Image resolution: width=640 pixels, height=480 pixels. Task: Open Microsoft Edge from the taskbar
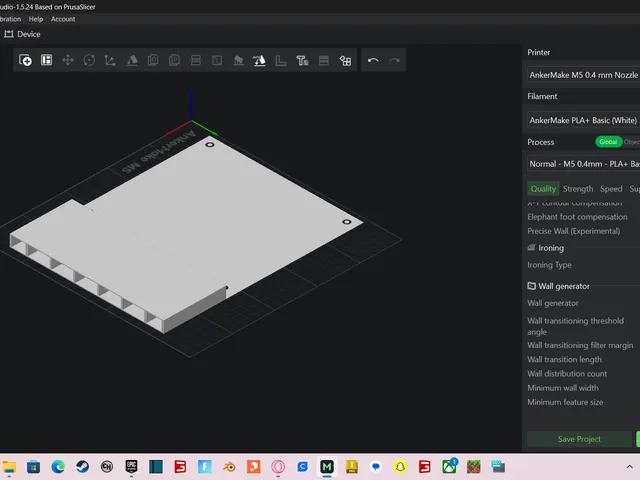click(x=58, y=466)
